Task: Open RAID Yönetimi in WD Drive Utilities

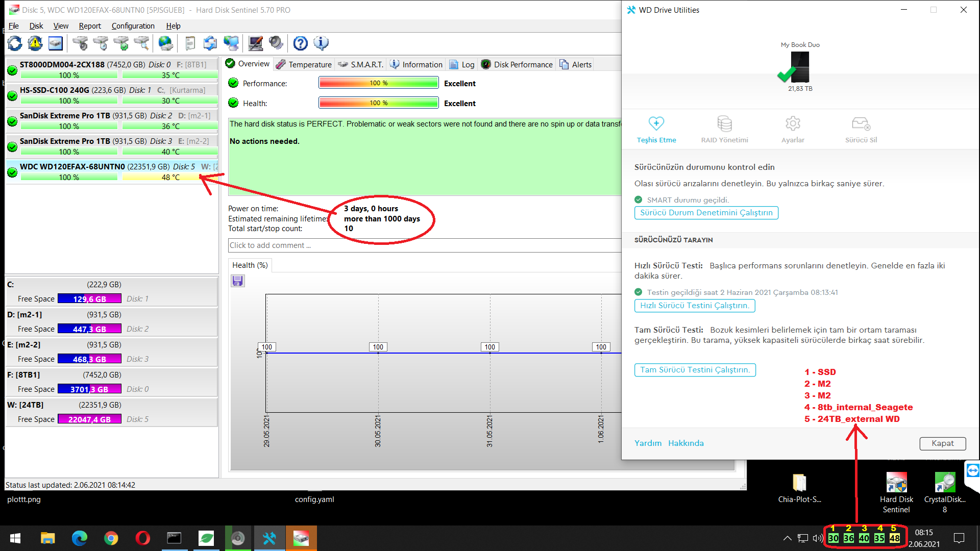Action: tap(724, 129)
